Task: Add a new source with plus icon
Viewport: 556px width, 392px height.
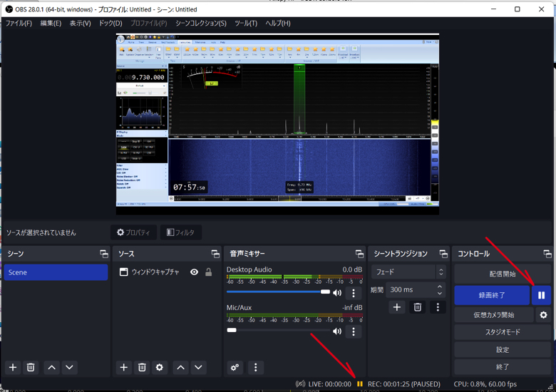Action: tap(124, 368)
